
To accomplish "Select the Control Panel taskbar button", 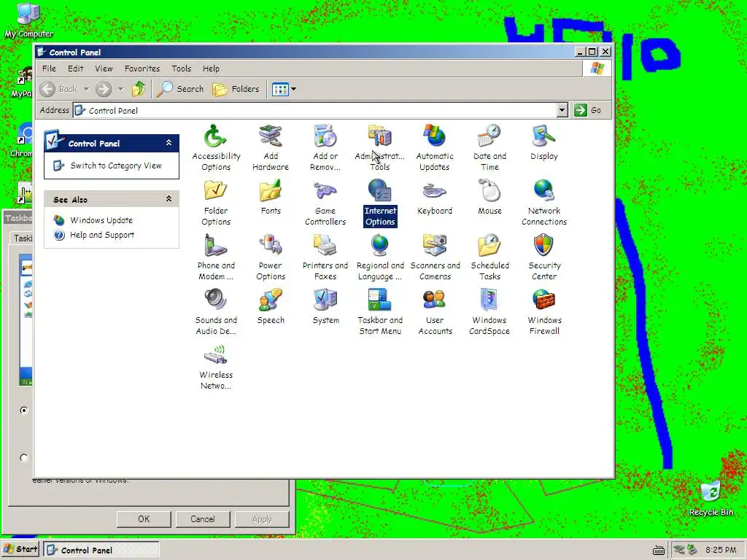I will (101, 550).
